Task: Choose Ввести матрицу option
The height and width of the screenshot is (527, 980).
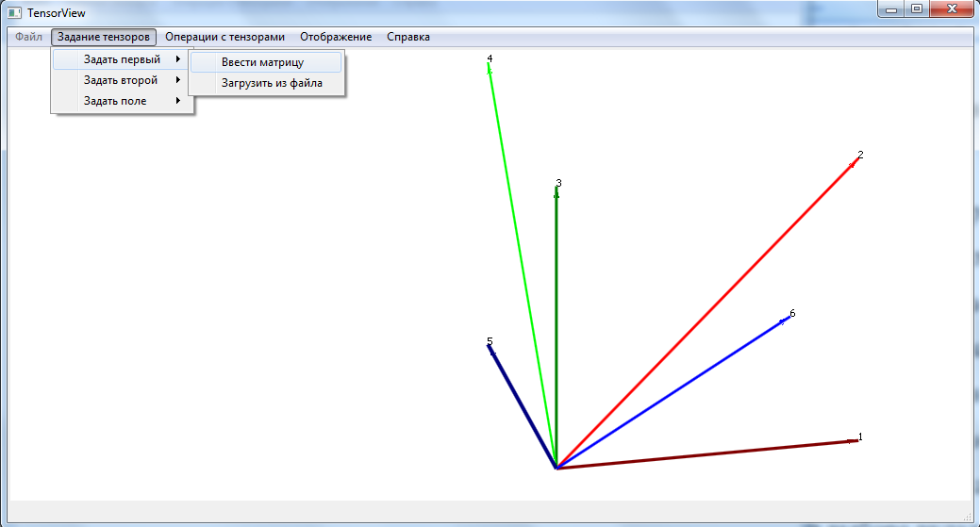Action: [x=266, y=62]
